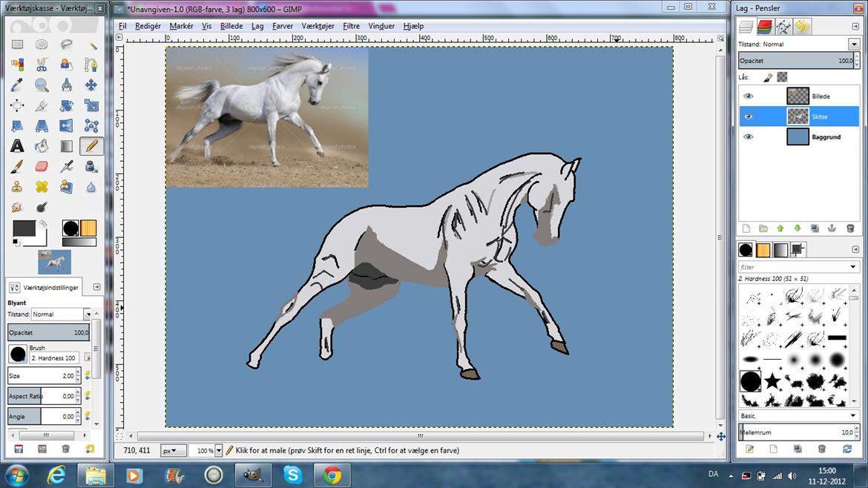Select the star brush in brushes grid
868x488 pixels.
[772, 381]
